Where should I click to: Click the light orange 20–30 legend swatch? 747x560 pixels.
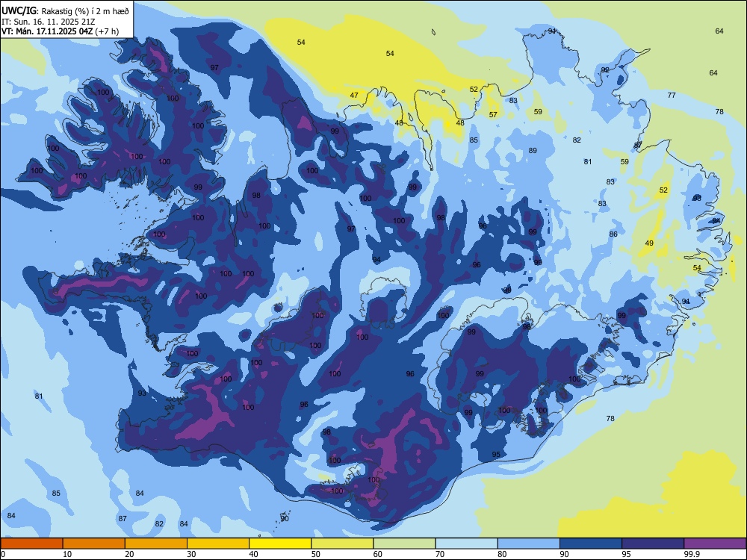(156, 544)
